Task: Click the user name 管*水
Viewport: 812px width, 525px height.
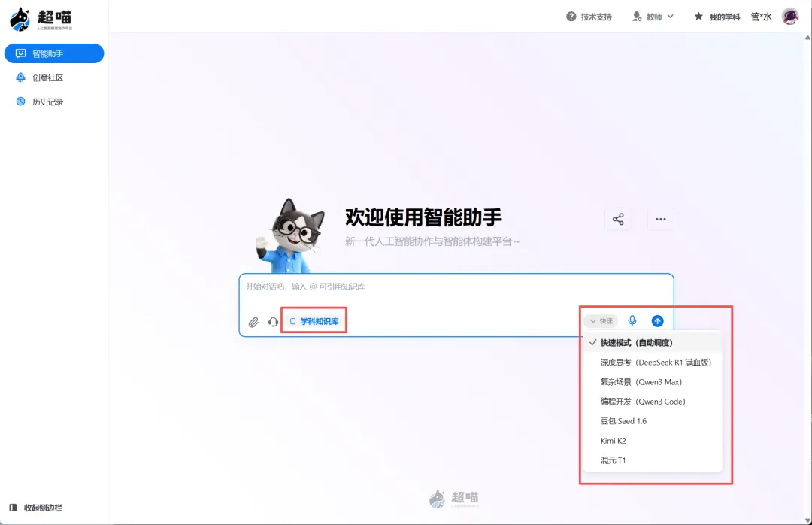Action: point(761,17)
